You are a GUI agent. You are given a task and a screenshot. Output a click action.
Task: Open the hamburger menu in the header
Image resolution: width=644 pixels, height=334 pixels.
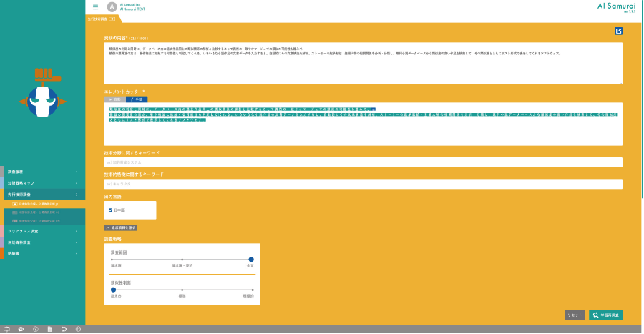point(96,7)
